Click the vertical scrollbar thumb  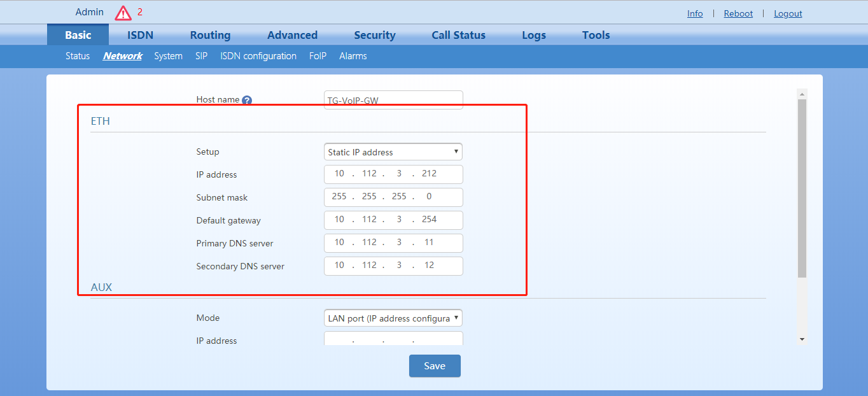(802, 188)
